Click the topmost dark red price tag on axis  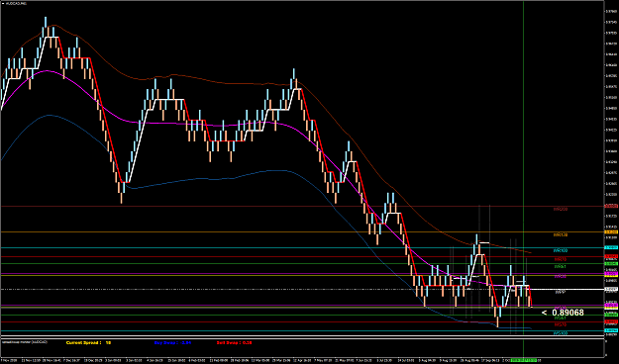(611, 207)
